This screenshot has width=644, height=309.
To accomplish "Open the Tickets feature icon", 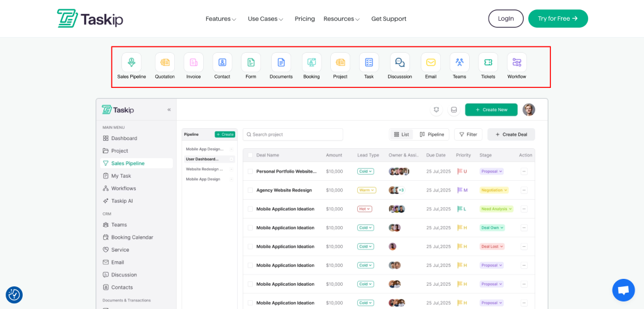I will pos(488,62).
